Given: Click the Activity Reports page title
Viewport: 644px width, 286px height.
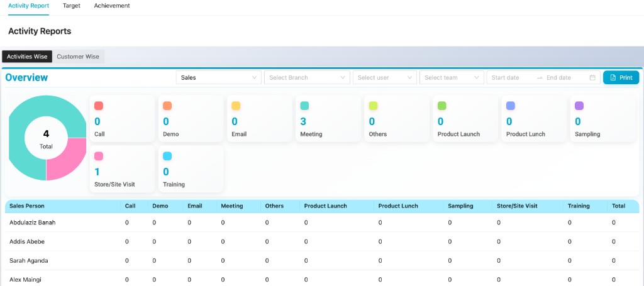Looking at the screenshot, I should click(x=40, y=31).
